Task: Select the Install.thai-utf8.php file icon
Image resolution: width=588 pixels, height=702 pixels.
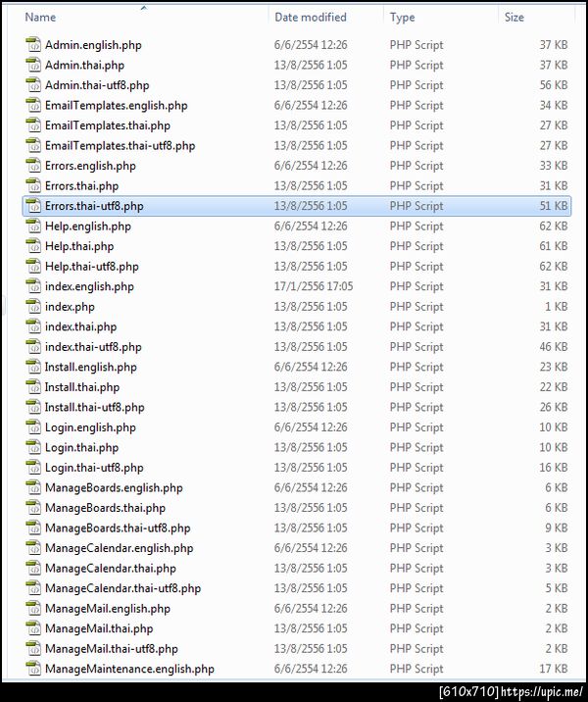Action: (33, 408)
